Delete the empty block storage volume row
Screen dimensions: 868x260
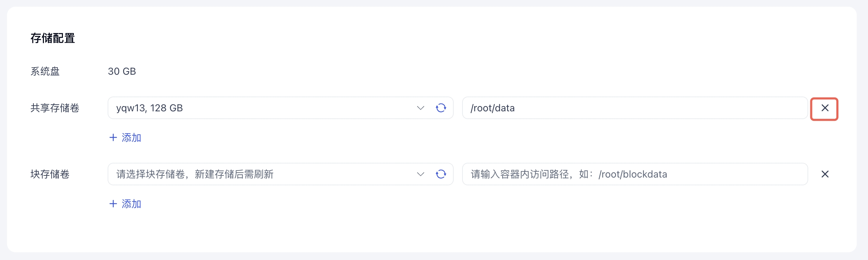click(825, 174)
